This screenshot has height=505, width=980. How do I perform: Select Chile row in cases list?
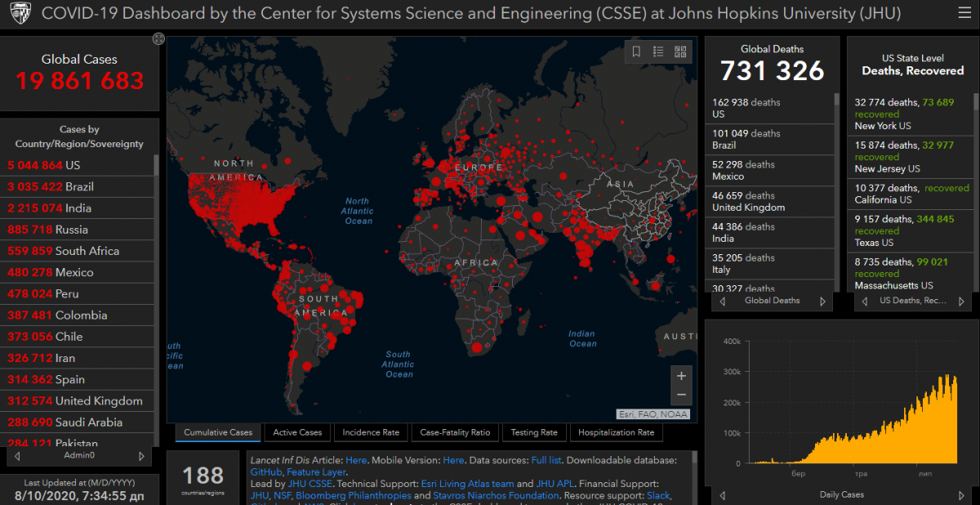tap(77, 336)
